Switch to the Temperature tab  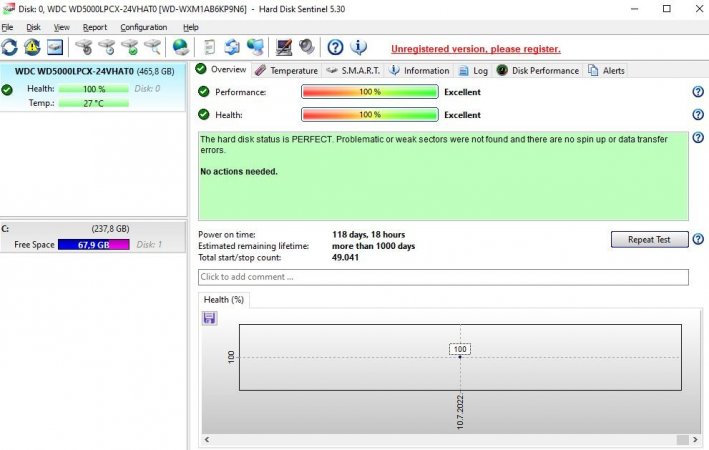click(286, 71)
